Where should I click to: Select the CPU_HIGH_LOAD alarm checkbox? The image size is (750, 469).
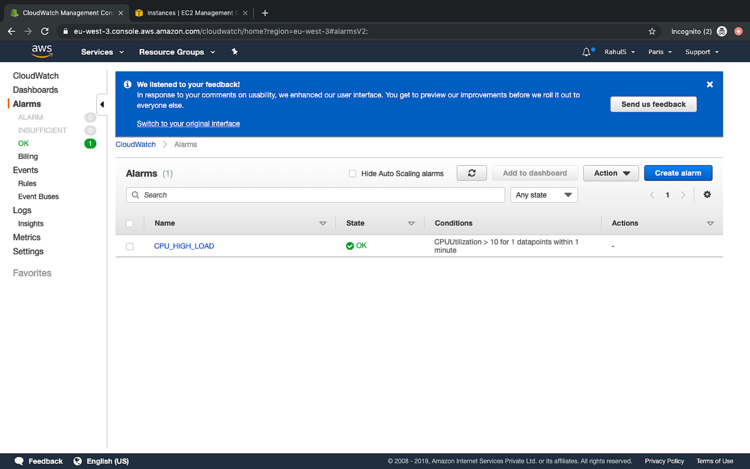coord(130,246)
